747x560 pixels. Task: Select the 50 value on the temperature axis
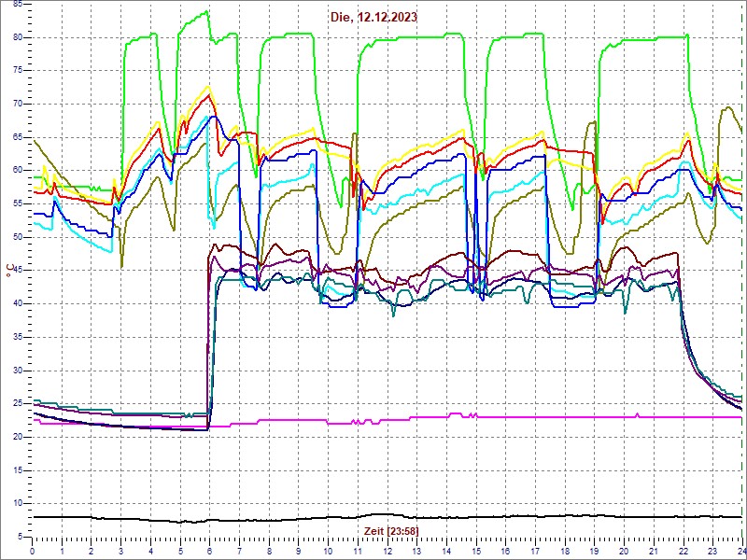pos(18,238)
